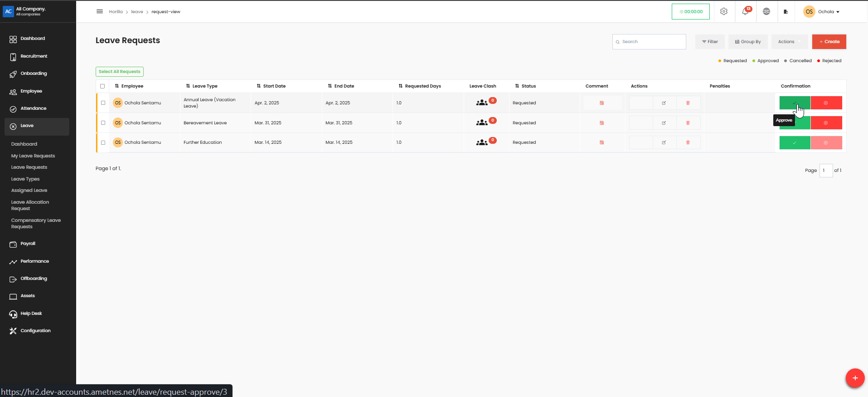Reject the Annual Leave request

[826, 103]
